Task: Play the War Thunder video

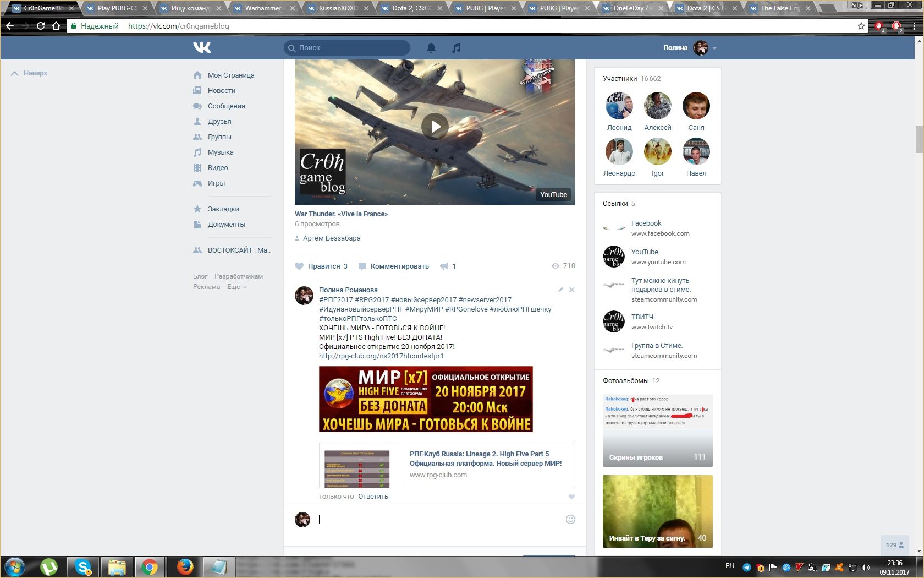Action: tap(435, 127)
